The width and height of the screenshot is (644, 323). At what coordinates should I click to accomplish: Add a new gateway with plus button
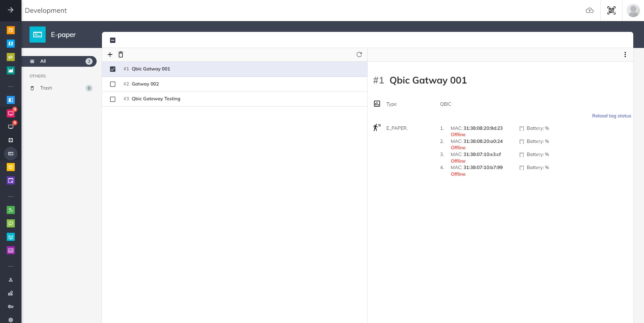click(x=110, y=55)
